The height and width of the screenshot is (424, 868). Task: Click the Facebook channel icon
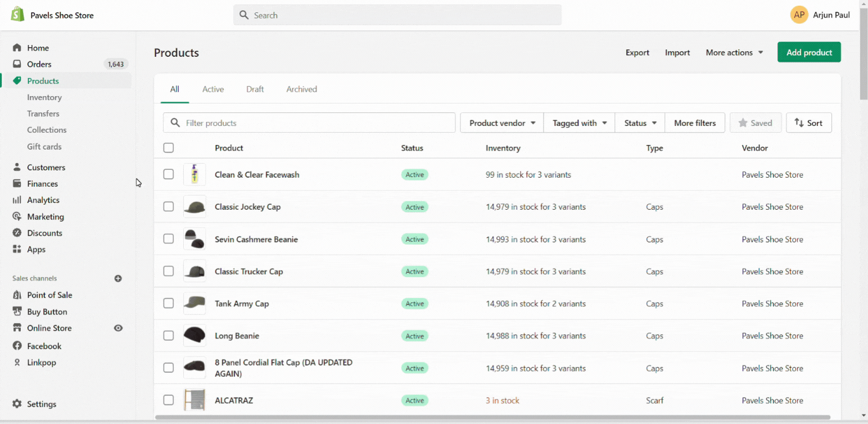(x=17, y=346)
